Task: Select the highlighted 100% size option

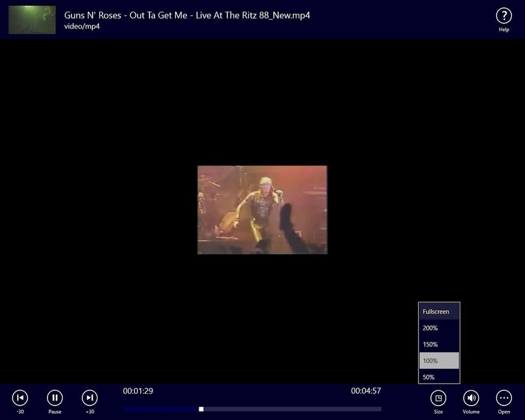Action: [439, 361]
